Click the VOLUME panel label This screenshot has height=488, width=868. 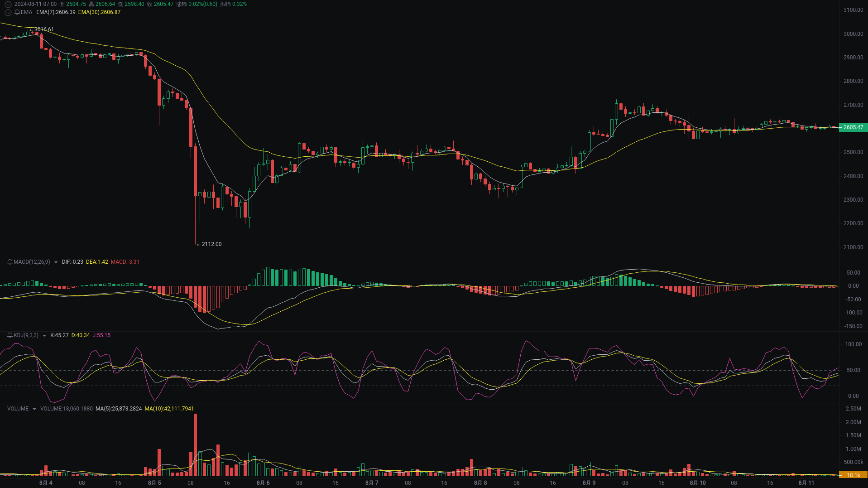pyautogui.click(x=18, y=409)
